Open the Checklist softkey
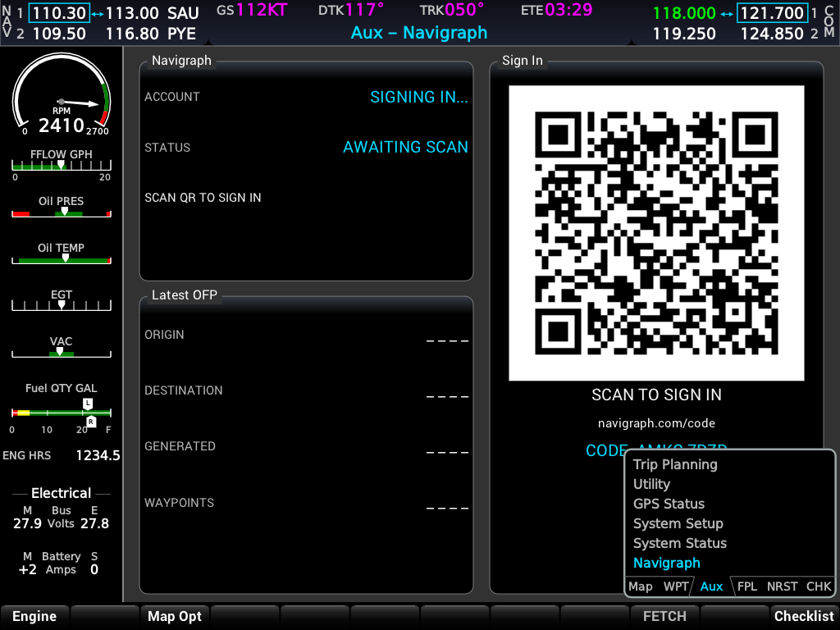 (x=804, y=617)
